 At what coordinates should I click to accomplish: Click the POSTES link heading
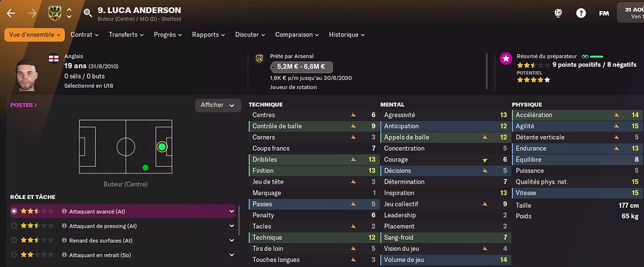(x=24, y=105)
